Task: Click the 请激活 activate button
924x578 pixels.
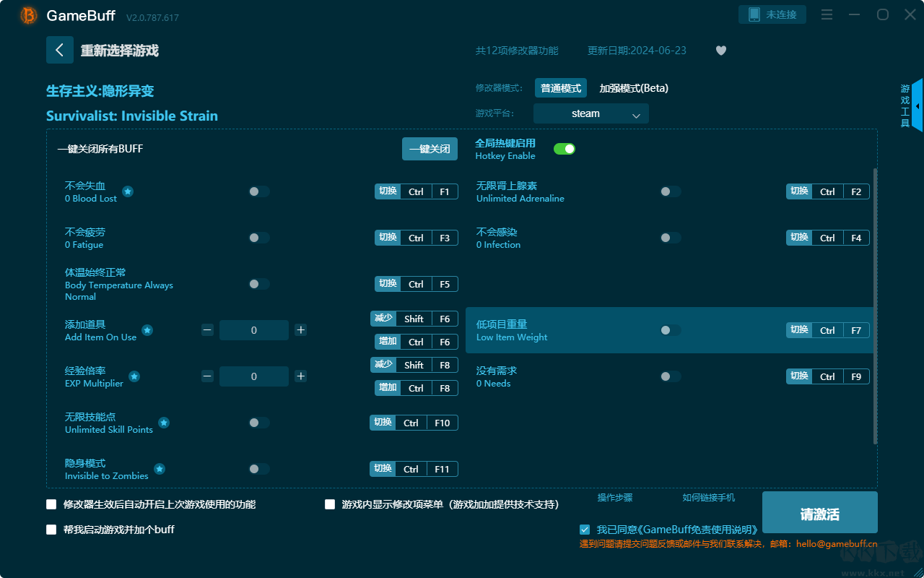Action: point(820,512)
